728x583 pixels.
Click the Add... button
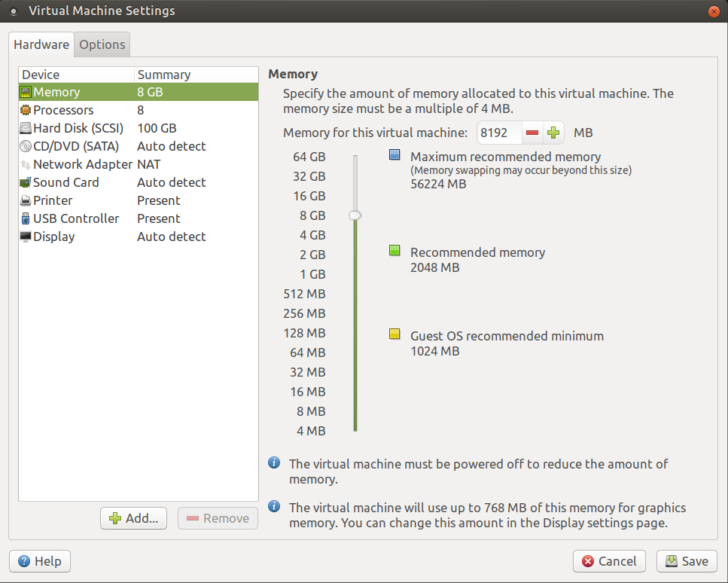(134, 518)
